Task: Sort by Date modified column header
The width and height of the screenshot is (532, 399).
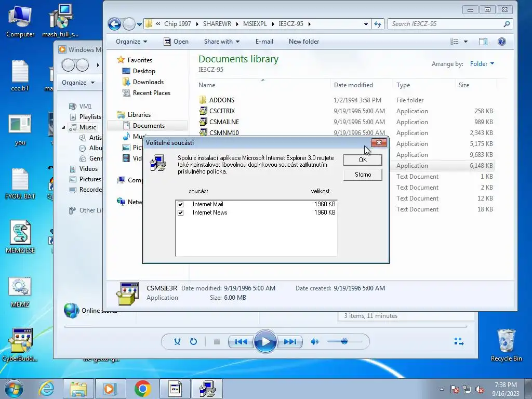Action: point(353,85)
